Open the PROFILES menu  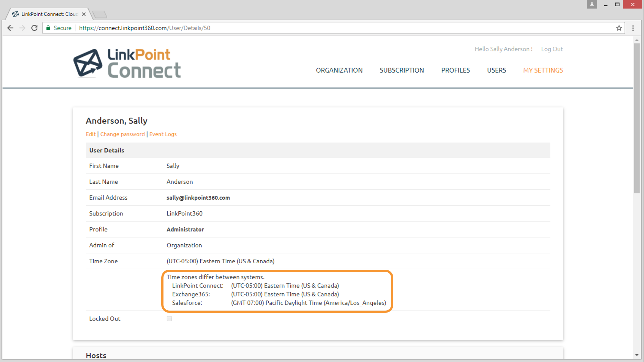(455, 70)
